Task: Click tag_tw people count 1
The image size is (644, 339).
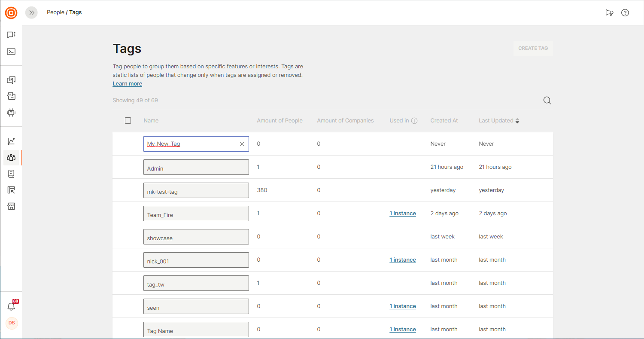Action: click(258, 283)
